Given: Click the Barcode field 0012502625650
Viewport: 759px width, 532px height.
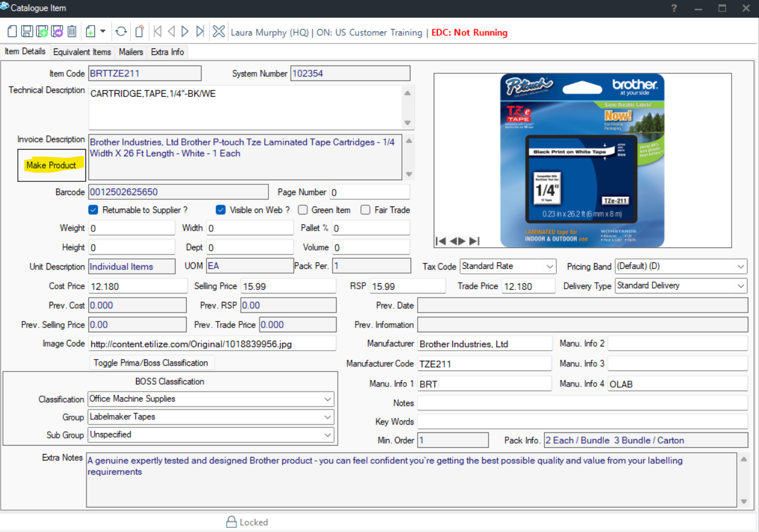Looking at the screenshot, I should [x=178, y=192].
